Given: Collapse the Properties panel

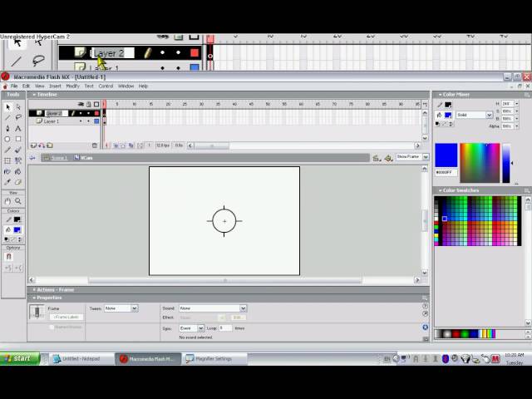Looking at the screenshot, I should (34, 298).
